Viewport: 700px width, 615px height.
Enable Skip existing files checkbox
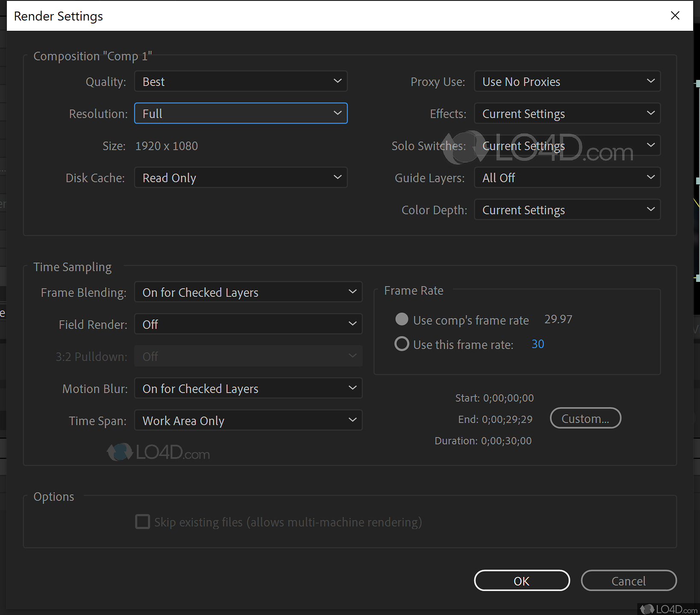tap(142, 522)
